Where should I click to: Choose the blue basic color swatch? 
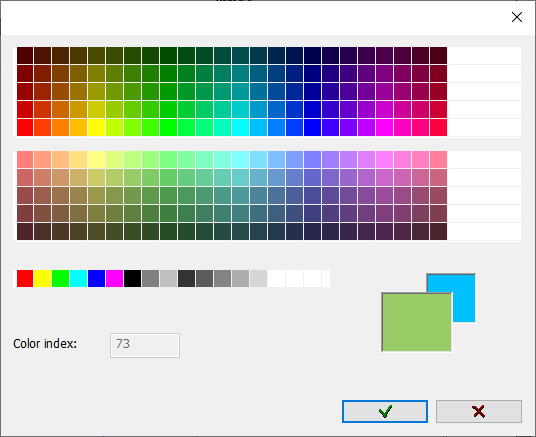click(96, 278)
